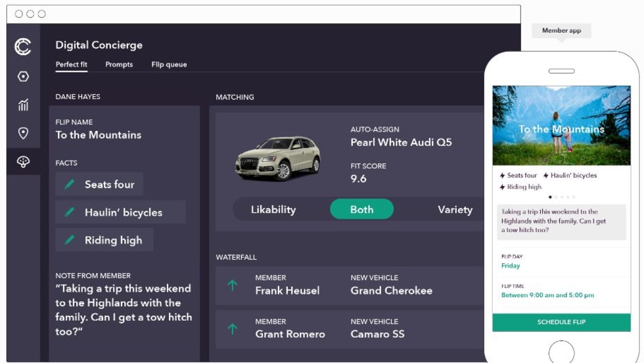Open the Perfect fit tab
Viewport: 644px width, 363px height.
click(x=71, y=64)
